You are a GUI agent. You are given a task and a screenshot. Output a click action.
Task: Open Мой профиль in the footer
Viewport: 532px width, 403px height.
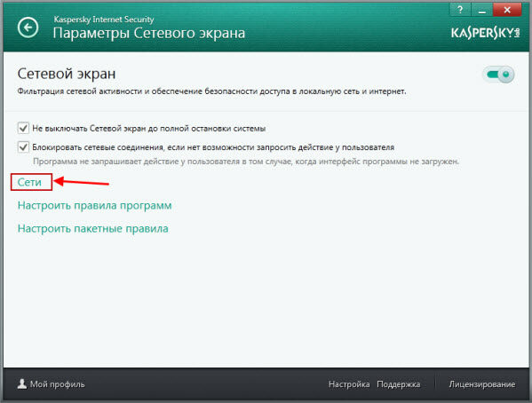click(58, 384)
